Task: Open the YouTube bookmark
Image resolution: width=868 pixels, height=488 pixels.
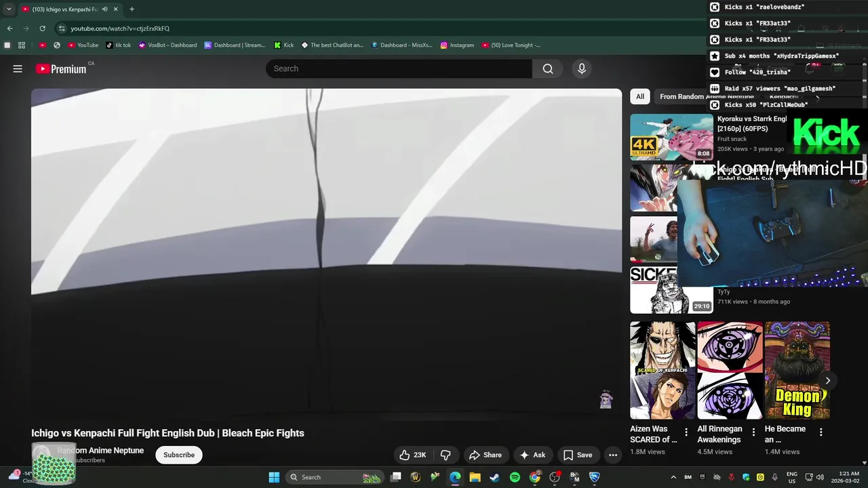Action: (x=83, y=45)
